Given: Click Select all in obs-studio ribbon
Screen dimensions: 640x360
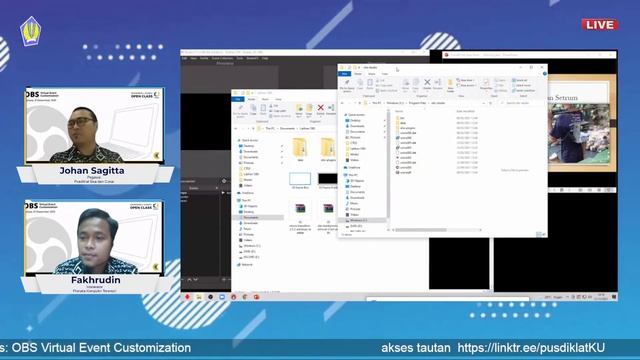Looking at the screenshot, I should [520, 80].
